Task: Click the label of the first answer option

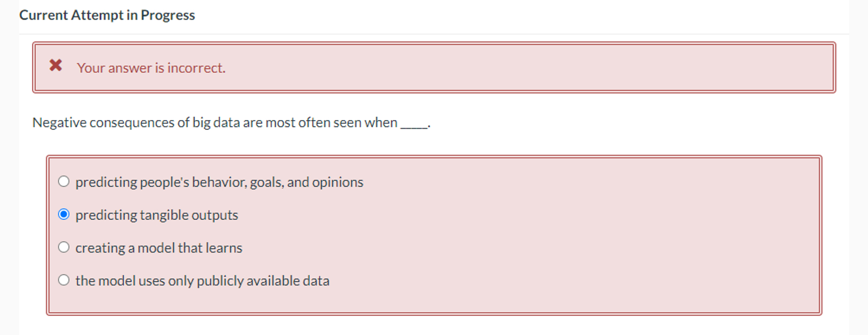Action: [219, 181]
